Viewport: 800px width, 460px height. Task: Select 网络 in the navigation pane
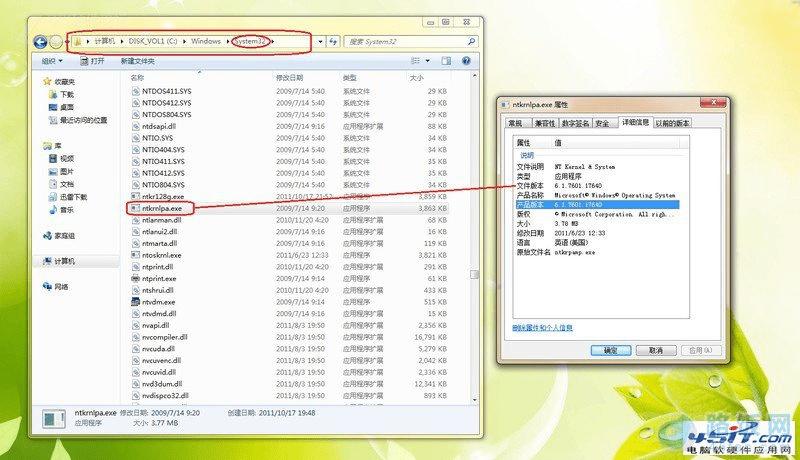coord(56,287)
